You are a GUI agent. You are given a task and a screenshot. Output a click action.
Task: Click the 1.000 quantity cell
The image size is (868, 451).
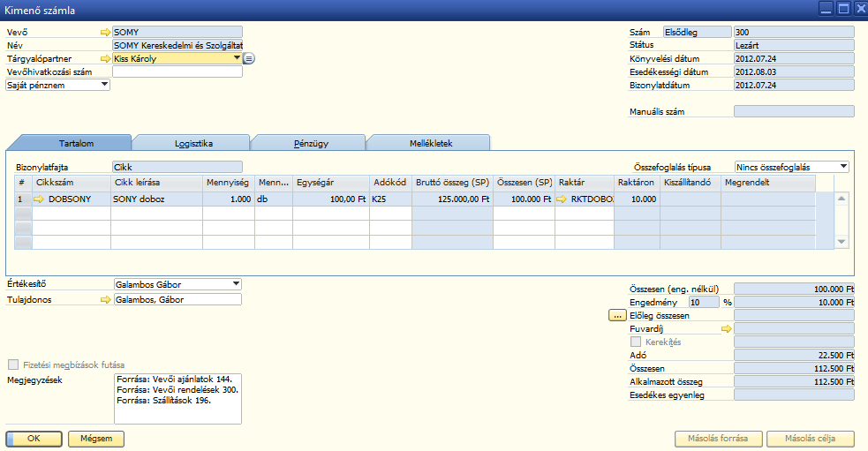(229, 199)
